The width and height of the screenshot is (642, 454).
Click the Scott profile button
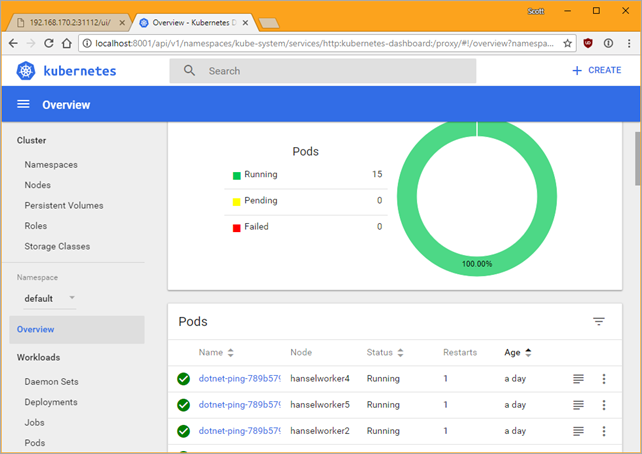coord(536,11)
